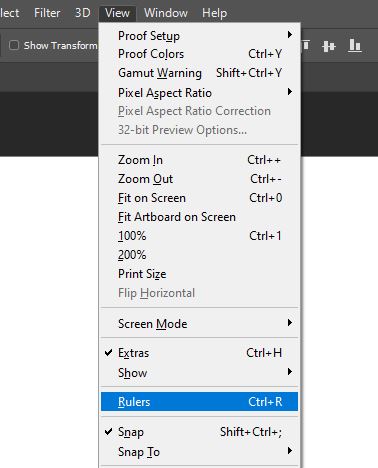Toggle the Snap option off
Viewport: 378px width, 468px height.
coord(199,432)
